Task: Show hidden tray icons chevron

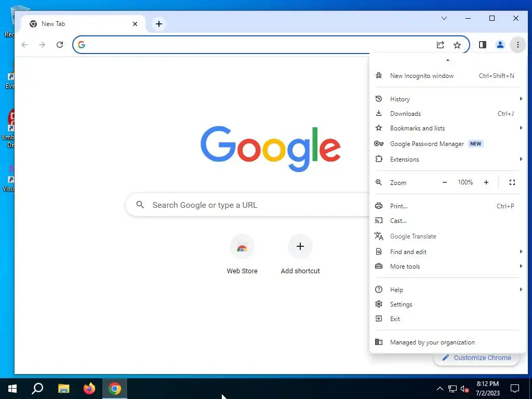Action: 440,389
